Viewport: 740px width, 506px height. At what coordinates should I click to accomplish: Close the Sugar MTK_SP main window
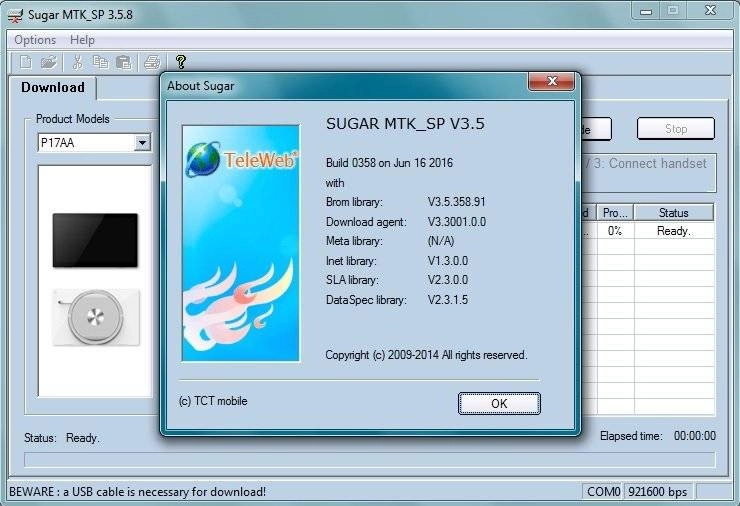click(710, 10)
